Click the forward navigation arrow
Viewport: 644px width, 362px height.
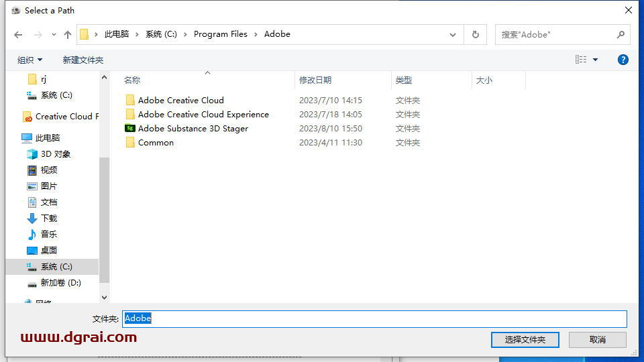(38, 35)
